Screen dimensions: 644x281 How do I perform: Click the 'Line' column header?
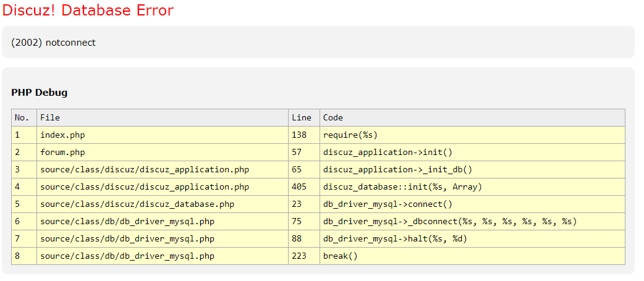tap(304, 118)
